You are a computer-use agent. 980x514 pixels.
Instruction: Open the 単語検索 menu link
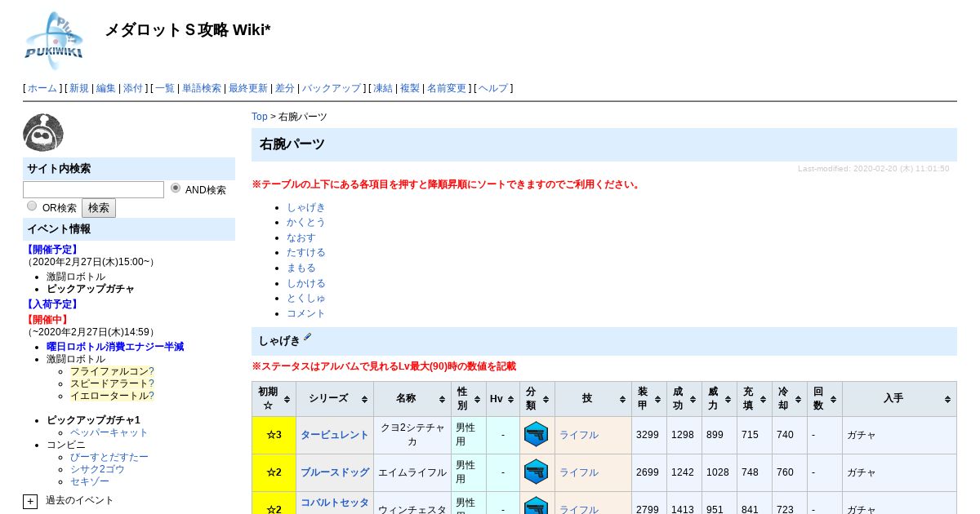click(202, 88)
